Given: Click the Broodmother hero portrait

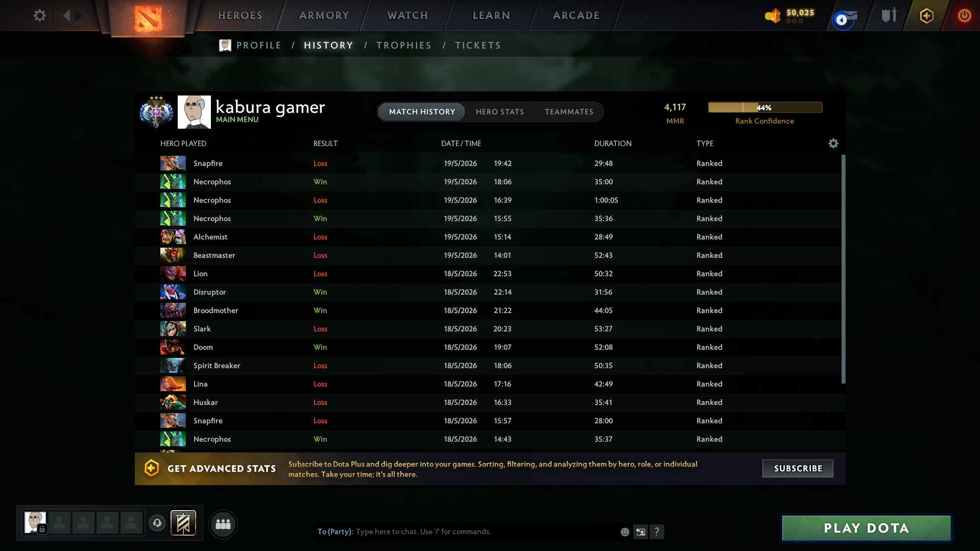Looking at the screenshot, I should point(173,310).
